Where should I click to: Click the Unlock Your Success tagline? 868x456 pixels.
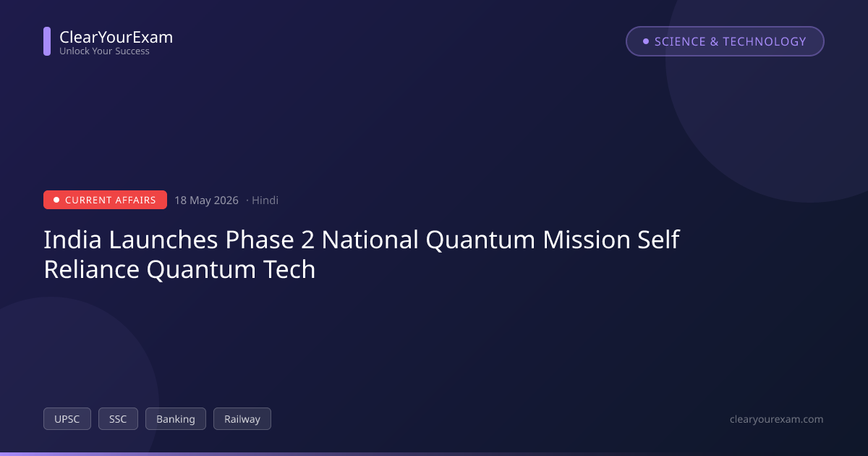tap(104, 51)
